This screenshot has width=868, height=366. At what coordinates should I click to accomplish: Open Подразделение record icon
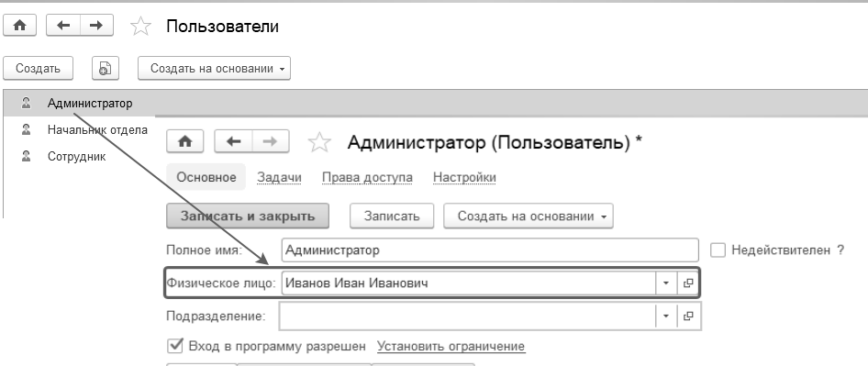(688, 316)
